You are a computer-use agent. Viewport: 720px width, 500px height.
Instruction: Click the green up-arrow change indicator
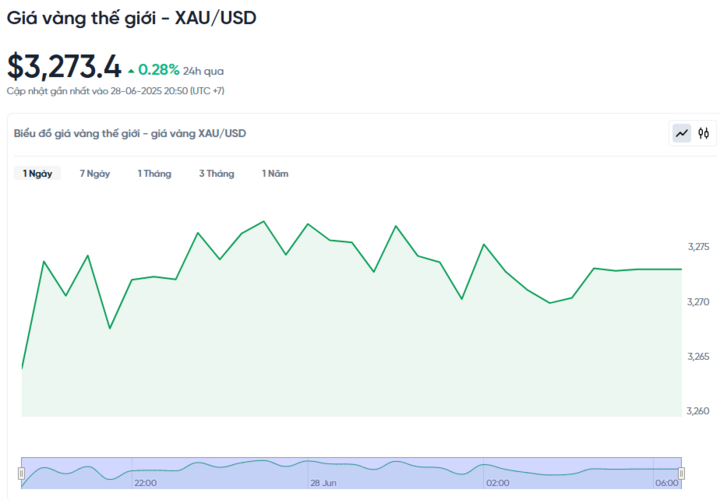click(x=131, y=71)
